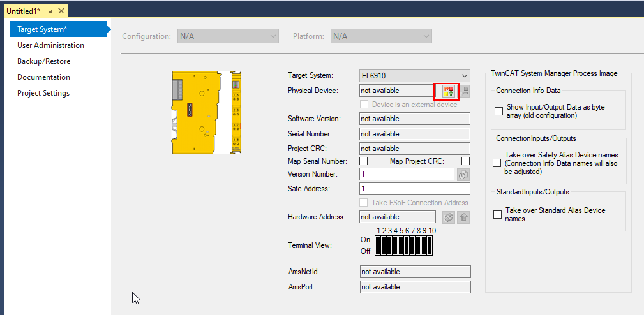The height and width of the screenshot is (315, 644).
Task: Click the Hardware Address refresh icon
Action: tap(449, 217)
